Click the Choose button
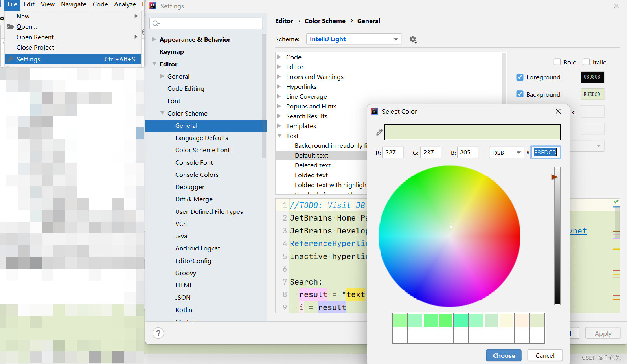627x364 pixels. (x=504, y=355)
